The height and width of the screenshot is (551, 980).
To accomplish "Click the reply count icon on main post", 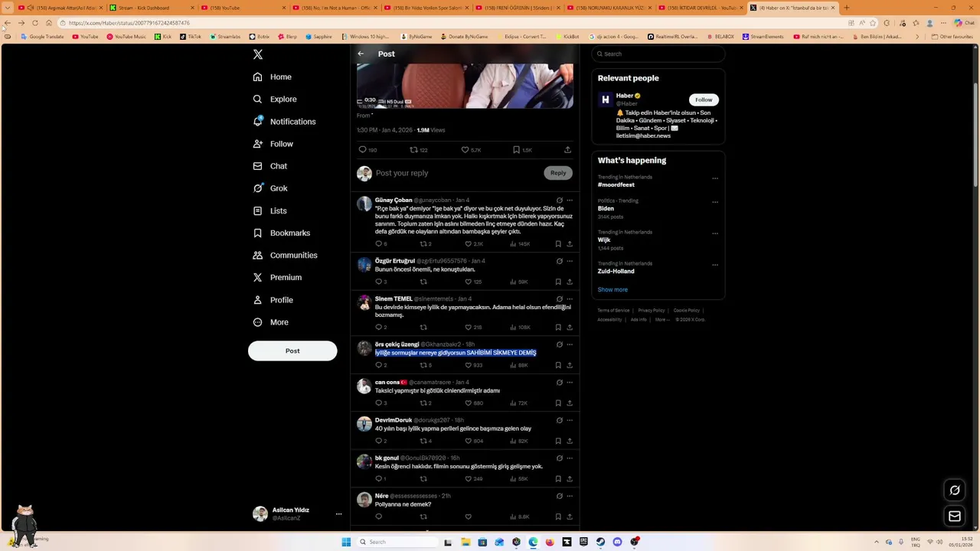I will 362,150.
